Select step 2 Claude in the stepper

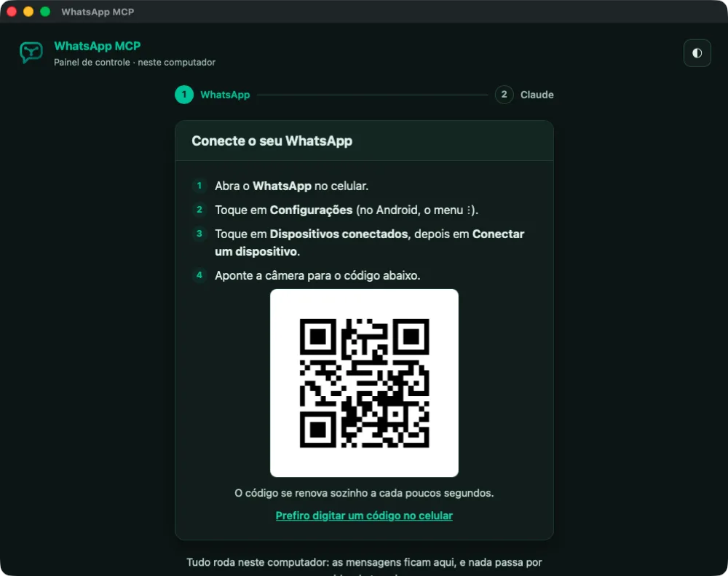tap(524, 95)
